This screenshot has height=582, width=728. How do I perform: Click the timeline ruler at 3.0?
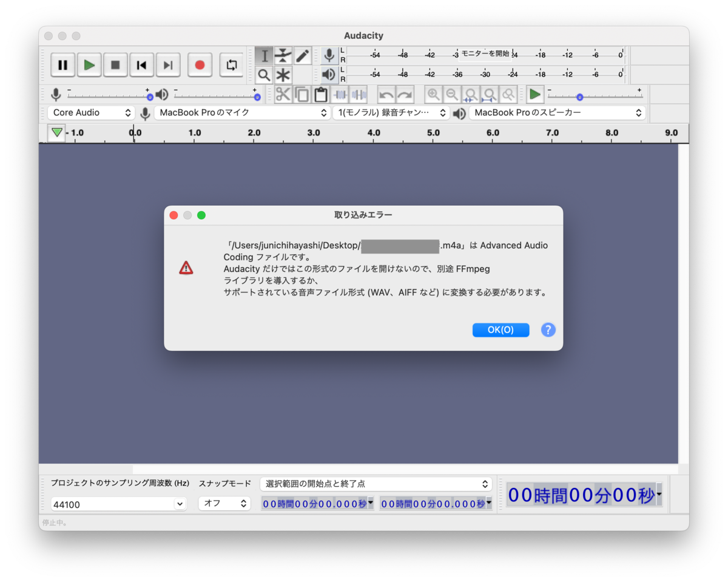click(x=314, y=132)
